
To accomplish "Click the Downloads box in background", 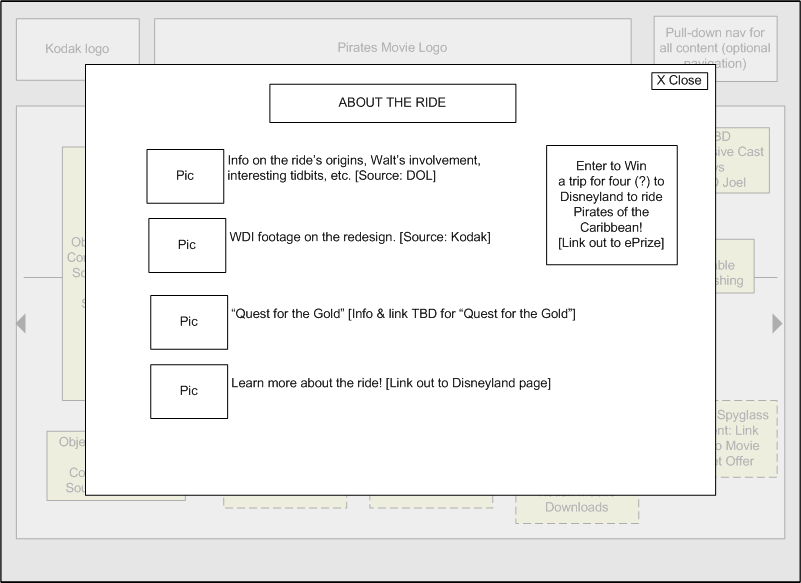I will pyautogui.click(x=577, y=508).
